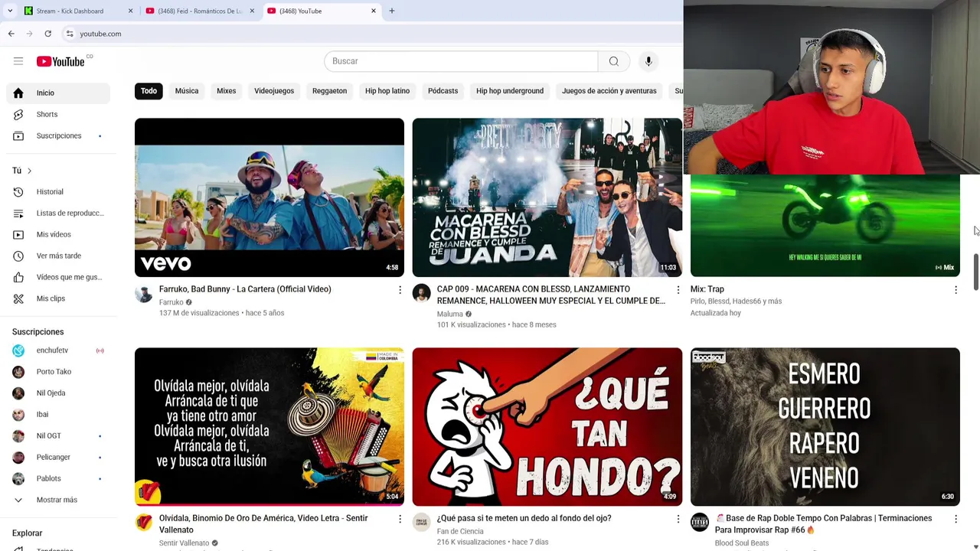
Task: Reload the page in browser
Action: click(x=47, y=34)
